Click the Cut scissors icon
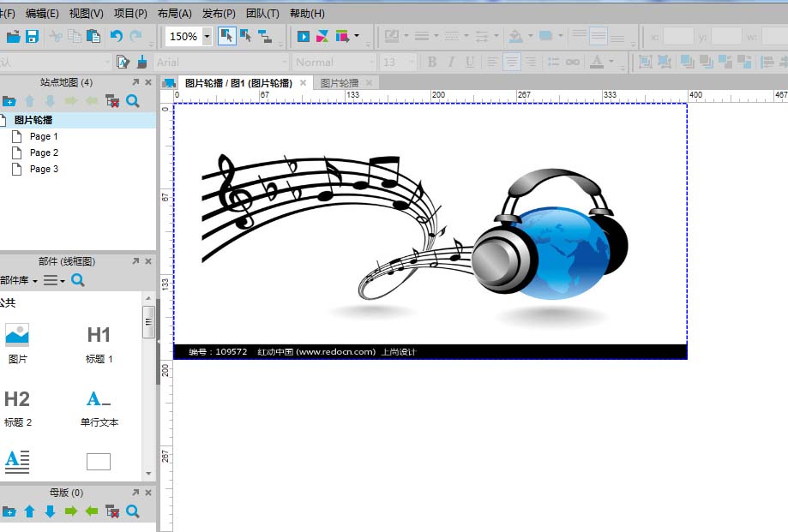 pyautogui.click(x=56, y=36)
